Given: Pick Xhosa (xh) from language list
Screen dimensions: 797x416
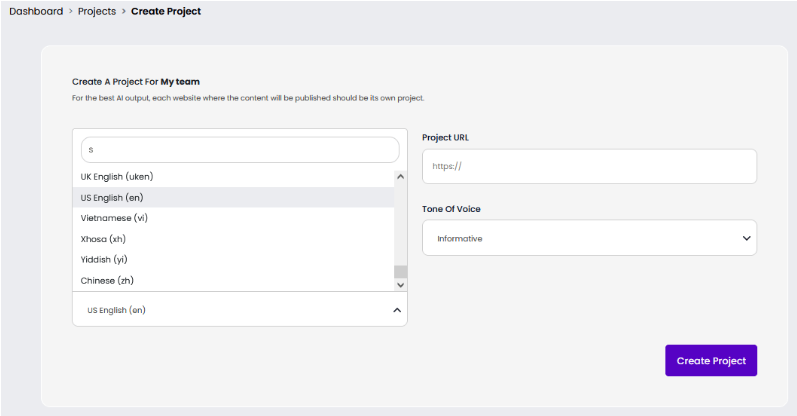Looking at the screenshot, I should pos(103,239).
